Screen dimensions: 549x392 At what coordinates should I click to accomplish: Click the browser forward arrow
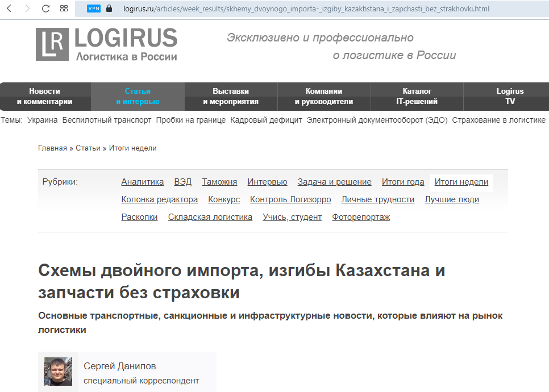coord(27,9)
